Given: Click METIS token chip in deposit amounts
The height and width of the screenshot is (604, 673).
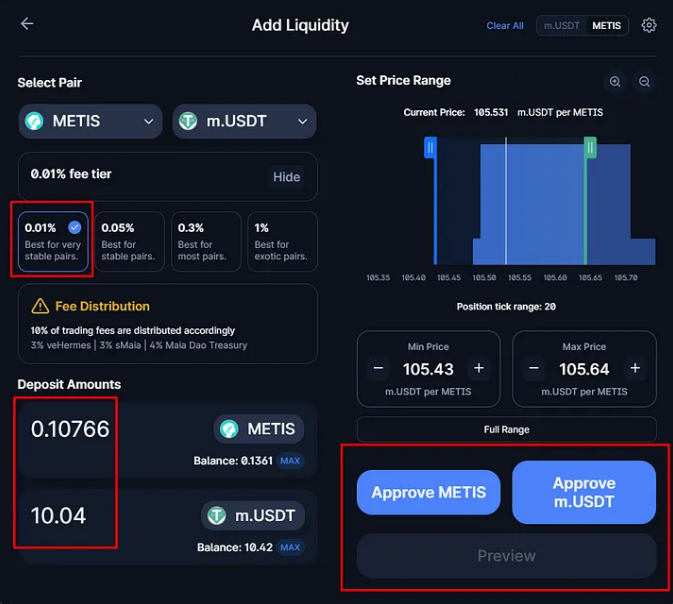Looking at the screenshot, I should tap(259, 429).
